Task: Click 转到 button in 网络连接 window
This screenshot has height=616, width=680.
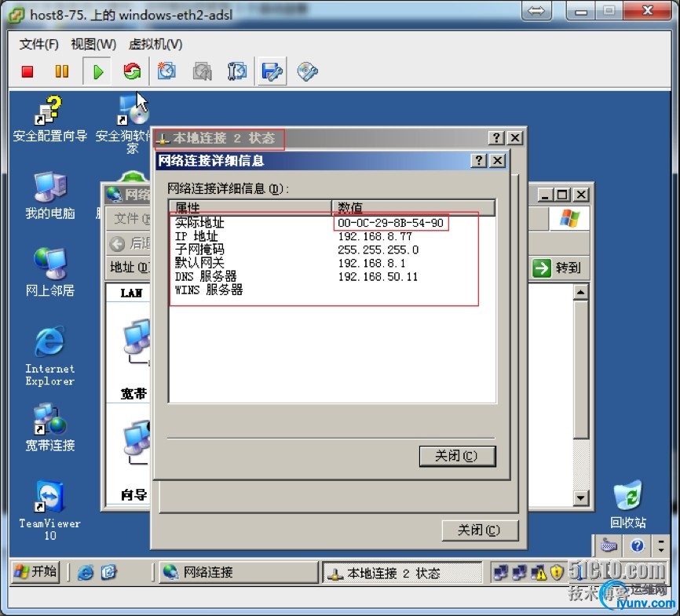Action: click(558, 268)
